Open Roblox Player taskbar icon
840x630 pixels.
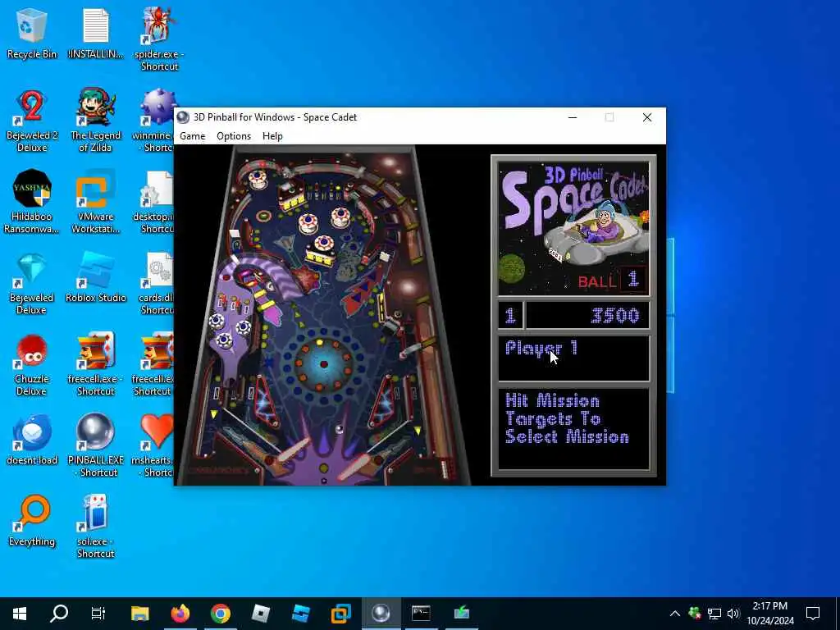point(260,614)
